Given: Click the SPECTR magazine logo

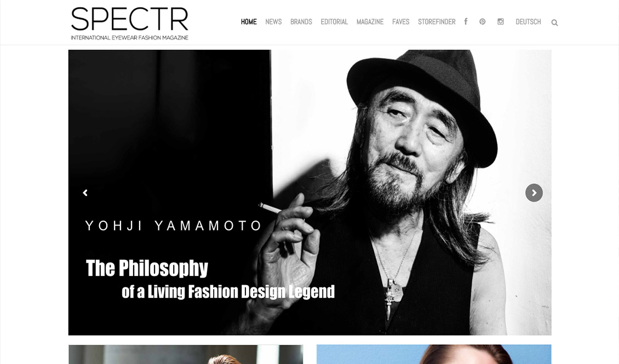Looking at the screenshot, I should pyautogui.click(x=129, y=24).
